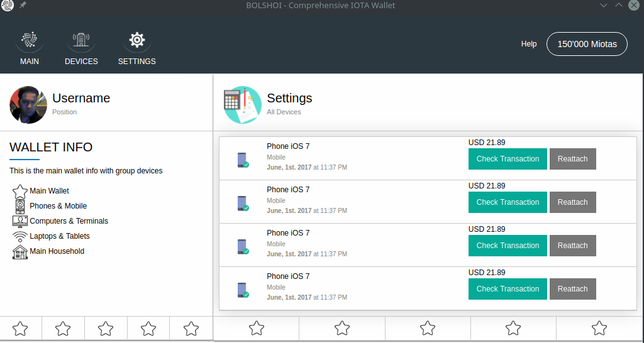Open the MAIN section IOTA logo icon

click(x=30, y=40)
